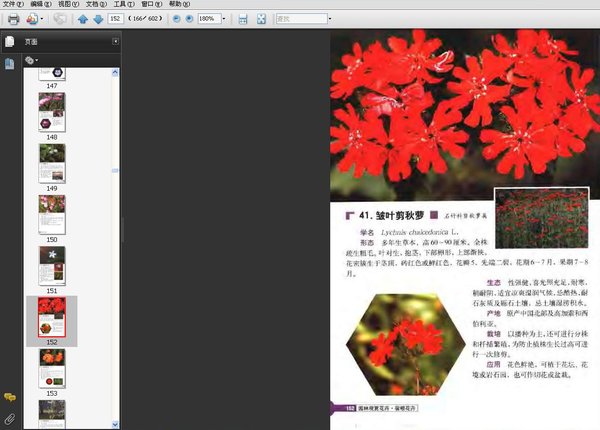The image size is (600, 430).
Task: Go to previous page with up arrow
Action: click(x=83, y=19)
